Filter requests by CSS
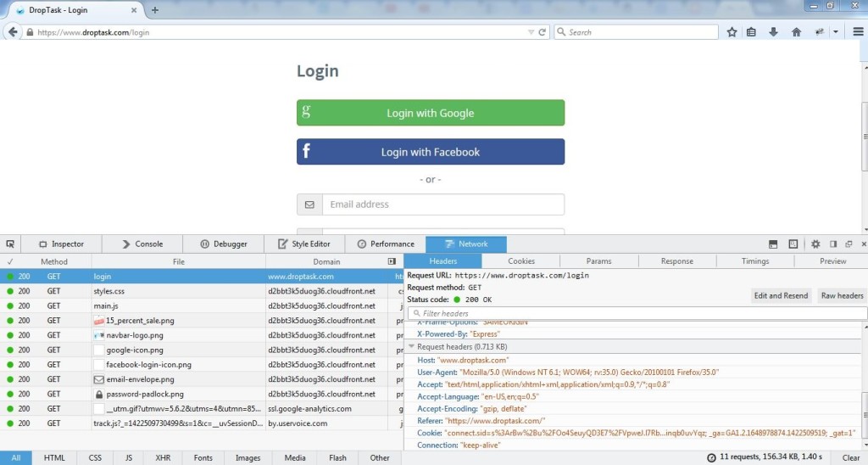The width and height of the screenshot is (868, 465). click(x=95, y=458)
